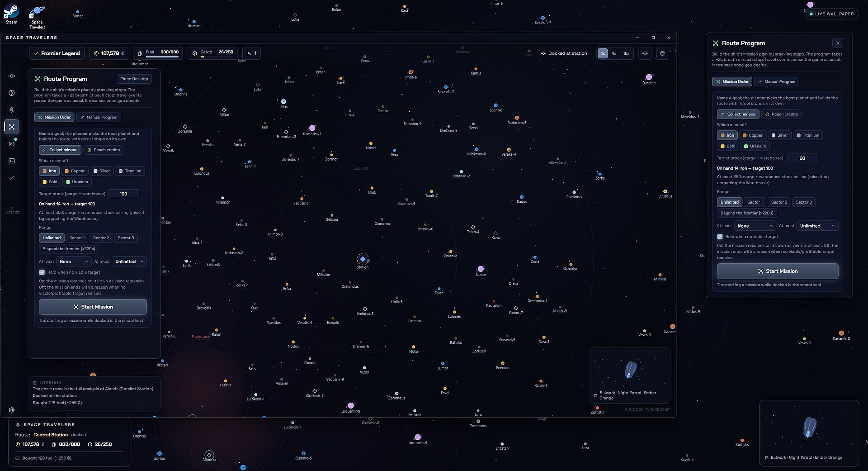Screen dimensions: 868x471
Task: Select the Ramorka-3 ringed planet
Action: tap(312, 128)
